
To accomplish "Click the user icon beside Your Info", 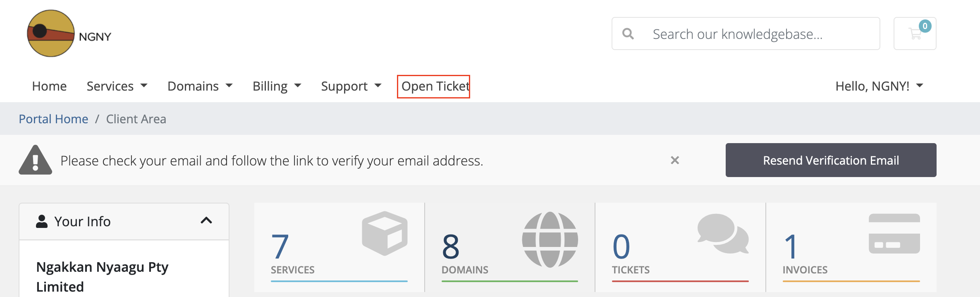I will click(x=42, y=221).
